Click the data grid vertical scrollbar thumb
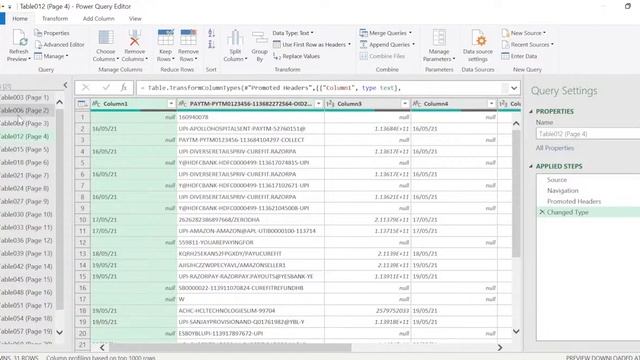This screenshot has width=640, height=360. pyautogui.click(x=516, y=194)
